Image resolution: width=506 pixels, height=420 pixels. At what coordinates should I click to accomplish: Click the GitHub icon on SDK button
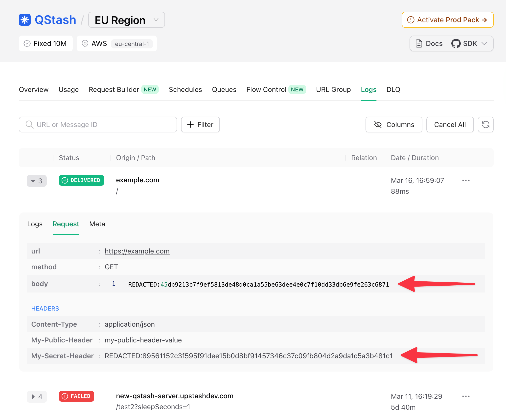point(456,43)
